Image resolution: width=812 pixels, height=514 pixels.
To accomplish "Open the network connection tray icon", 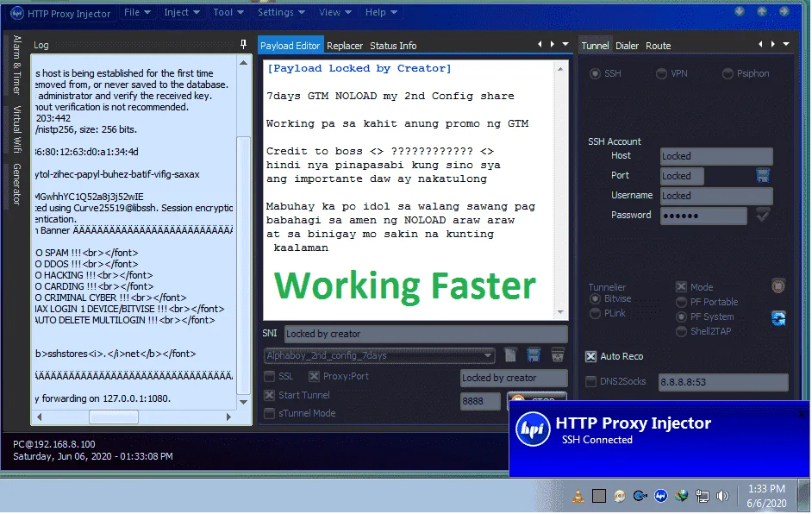I will [x=703, y=496].
